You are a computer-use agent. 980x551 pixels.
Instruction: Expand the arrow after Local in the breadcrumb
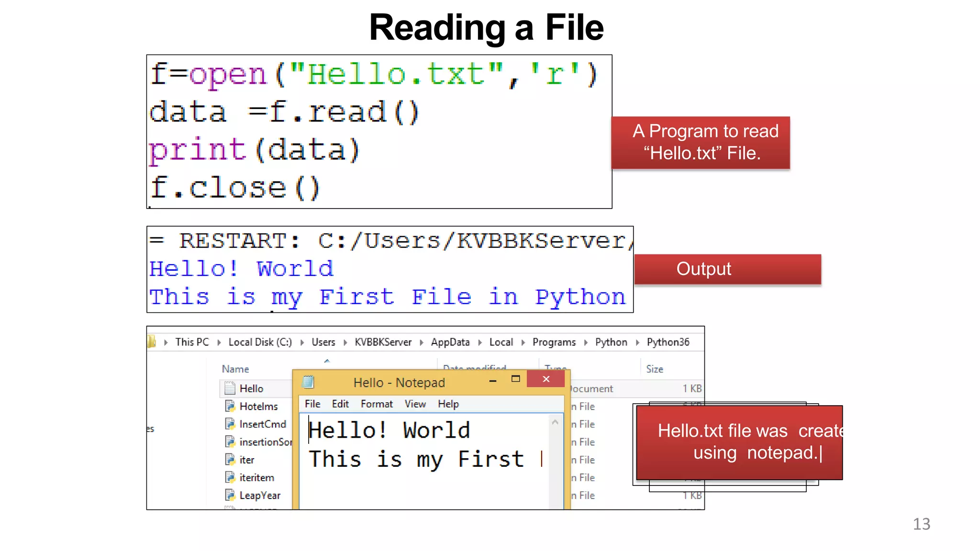pos(523,342)
